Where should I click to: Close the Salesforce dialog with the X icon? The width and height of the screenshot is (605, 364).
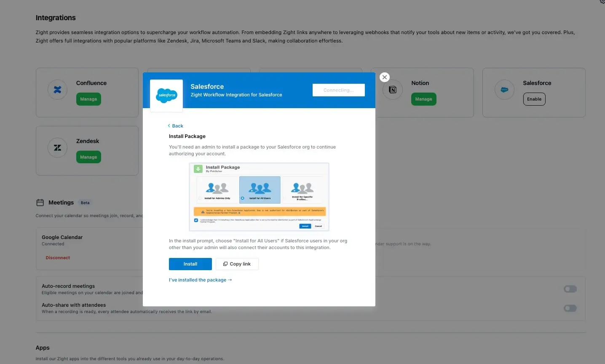(384, 77)
